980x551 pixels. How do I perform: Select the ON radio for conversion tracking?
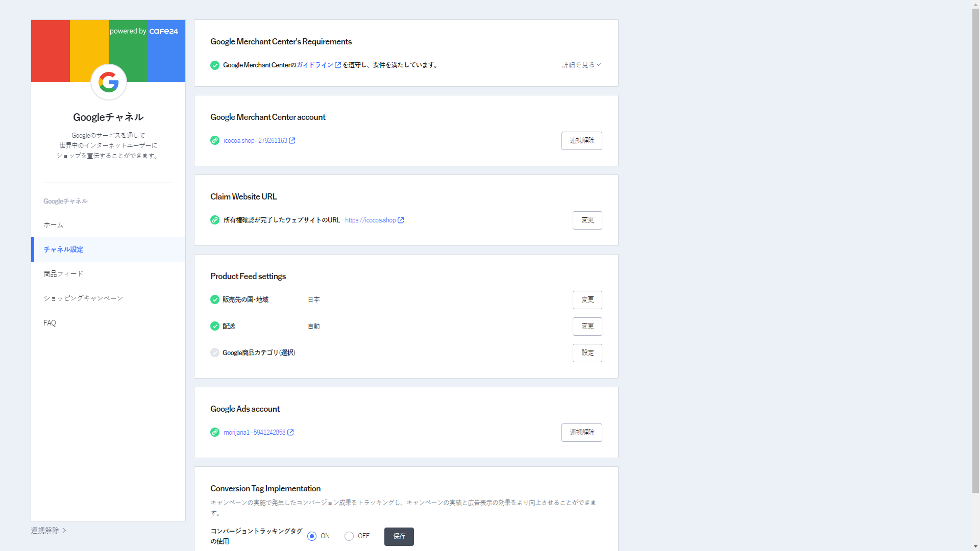tap(312, 536)
